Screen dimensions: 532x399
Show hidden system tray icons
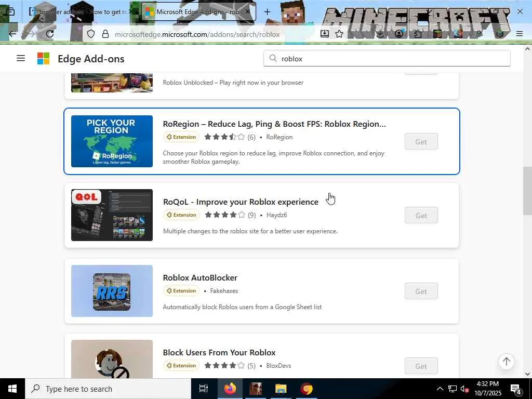tap(440, 389)
